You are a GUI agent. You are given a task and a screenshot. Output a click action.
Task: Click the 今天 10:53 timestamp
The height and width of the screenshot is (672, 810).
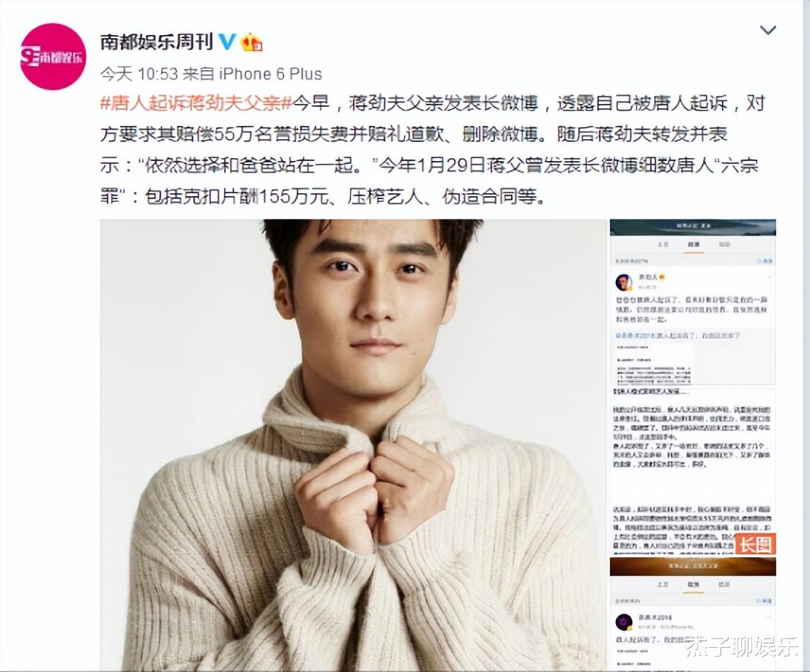point(139,74)
